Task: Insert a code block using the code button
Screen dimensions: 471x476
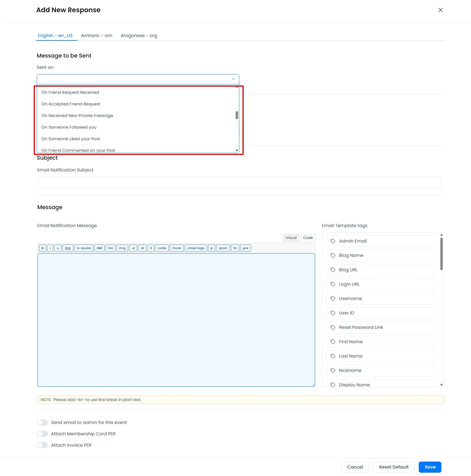Action: tap(162, 248)
